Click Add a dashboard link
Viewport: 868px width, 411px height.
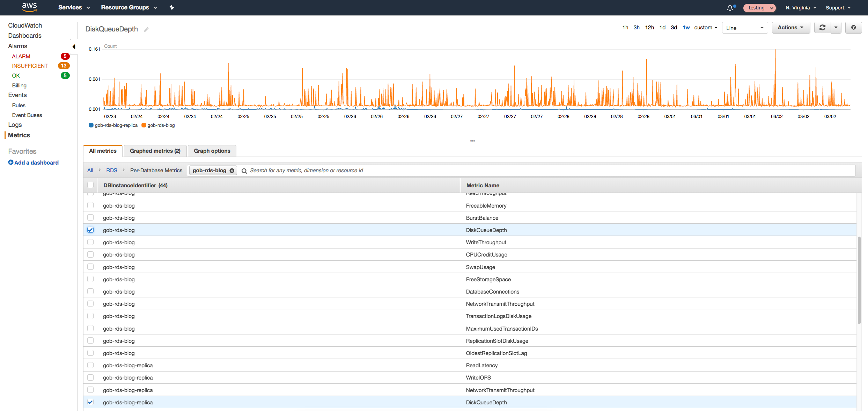pyautogui.click(x=34, y=162)
